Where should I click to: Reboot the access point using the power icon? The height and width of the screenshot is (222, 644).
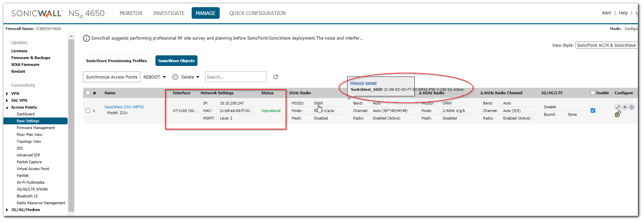tap(632, 107)
